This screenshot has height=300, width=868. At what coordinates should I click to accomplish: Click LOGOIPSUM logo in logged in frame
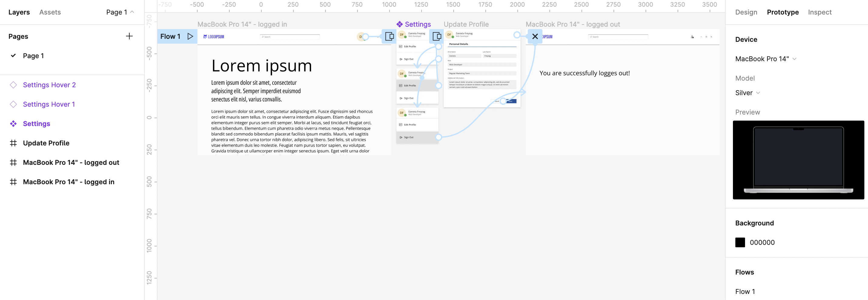(x=214, y=37)
